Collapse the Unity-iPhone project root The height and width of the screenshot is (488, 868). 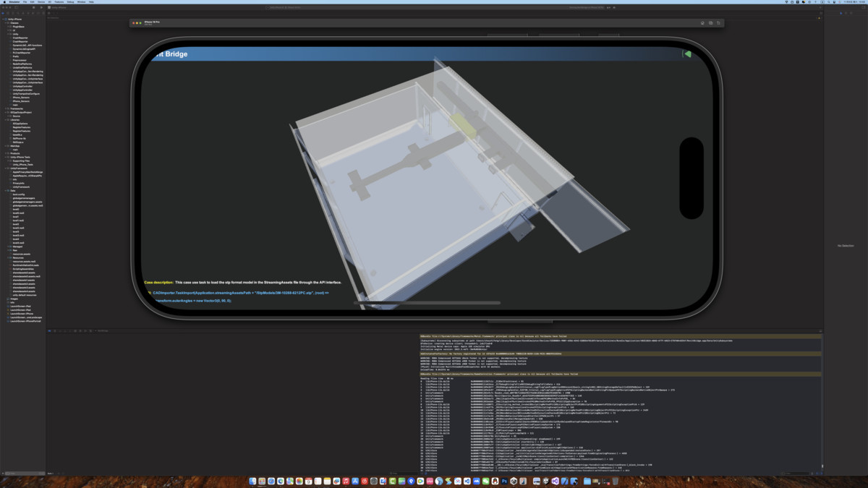pos(3,19)
